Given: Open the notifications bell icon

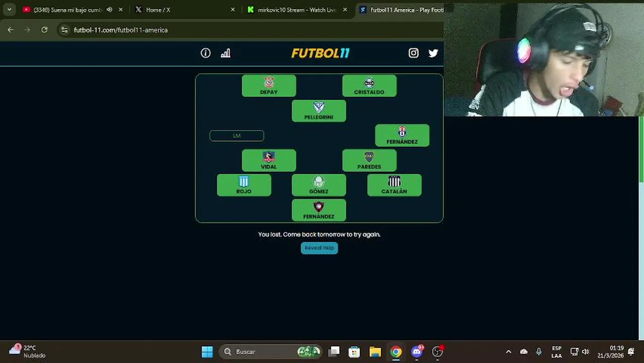Looking at the screenshot, I should pos(631,351).
